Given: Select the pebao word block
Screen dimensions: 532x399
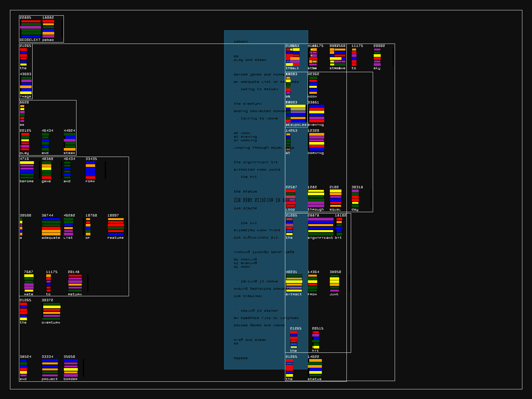Looking at the screenshot, I should coord(48,29).
